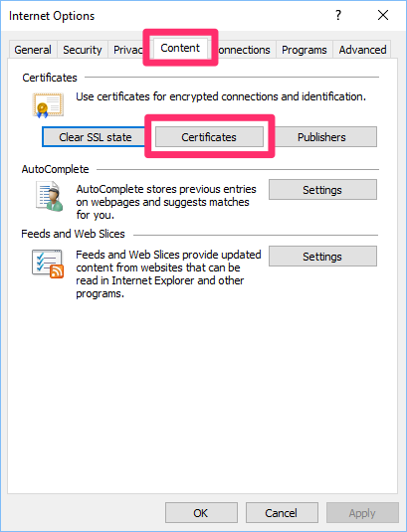
Task: Click the Apply button
Action: tap(362, 513)
